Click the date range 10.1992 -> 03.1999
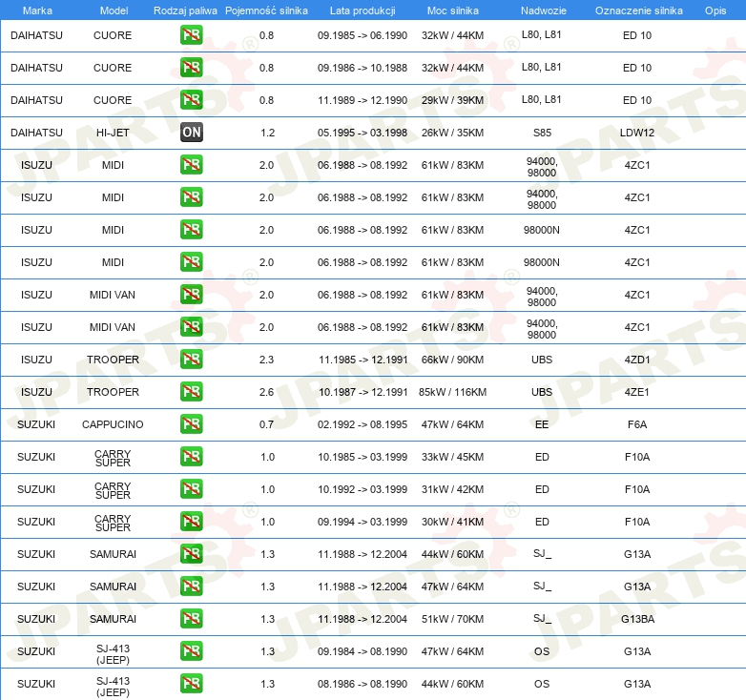746x700 pixels. [x=363, y=489]
